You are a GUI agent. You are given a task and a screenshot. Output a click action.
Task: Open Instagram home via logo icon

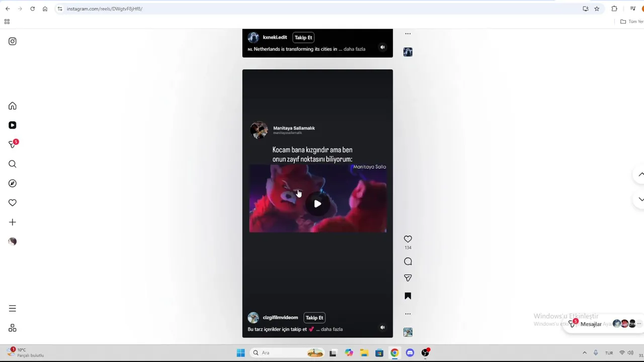[x=13, y=41]
